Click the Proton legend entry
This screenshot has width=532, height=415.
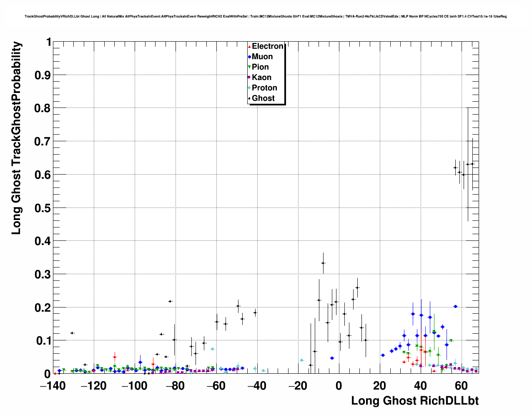(x=263, y=88)
